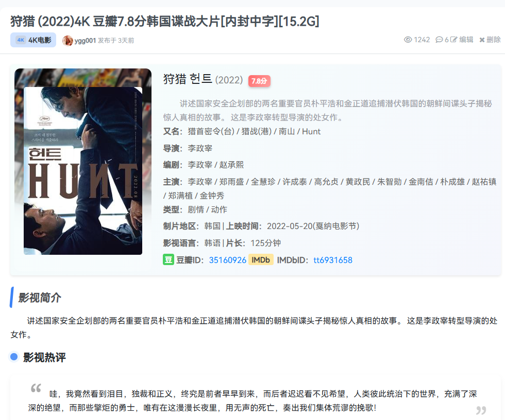Click the small 4K badge icon
The image size is (505, 420).
point(21,40)
